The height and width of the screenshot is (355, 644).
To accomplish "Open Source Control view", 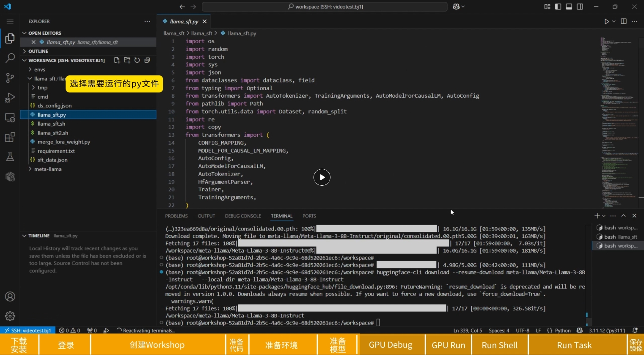I will pos(10,78).
